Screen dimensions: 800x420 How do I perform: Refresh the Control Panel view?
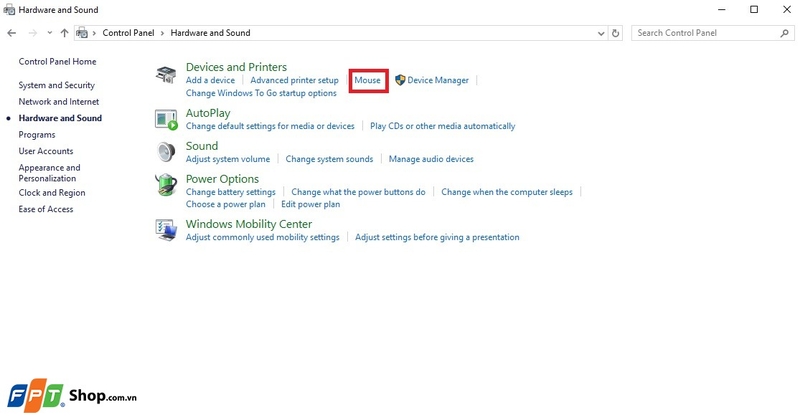(x=616, y=33)
